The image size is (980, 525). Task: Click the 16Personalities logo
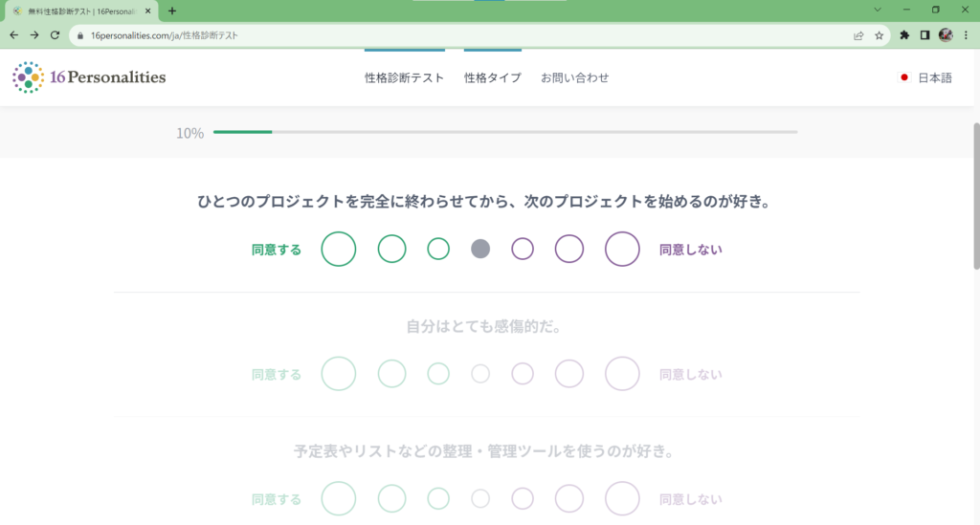click(89, 77)
